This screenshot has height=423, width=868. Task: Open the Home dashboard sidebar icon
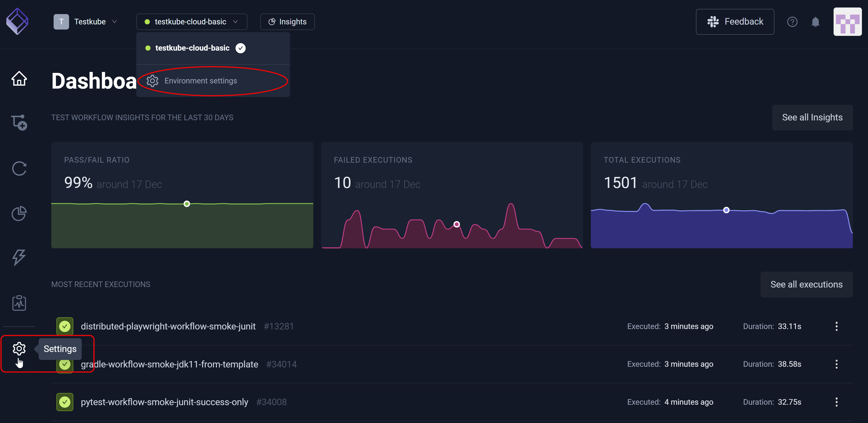point(19,79)
